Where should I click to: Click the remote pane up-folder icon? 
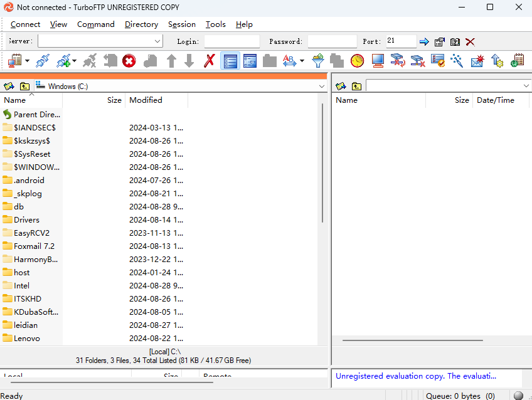[356, 86]
